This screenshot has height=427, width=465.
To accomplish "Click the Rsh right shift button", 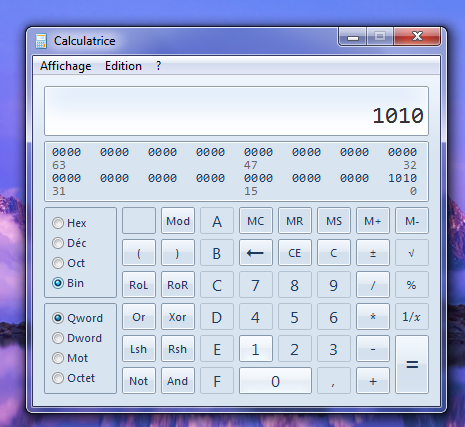I will (x=178, y=349).
